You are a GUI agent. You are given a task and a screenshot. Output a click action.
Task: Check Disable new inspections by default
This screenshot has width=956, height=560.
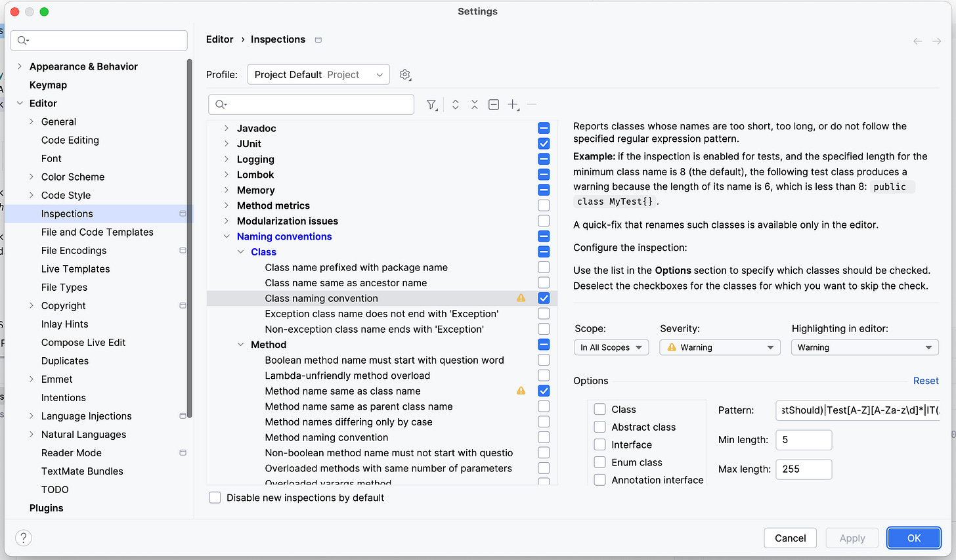click(215, 498)
